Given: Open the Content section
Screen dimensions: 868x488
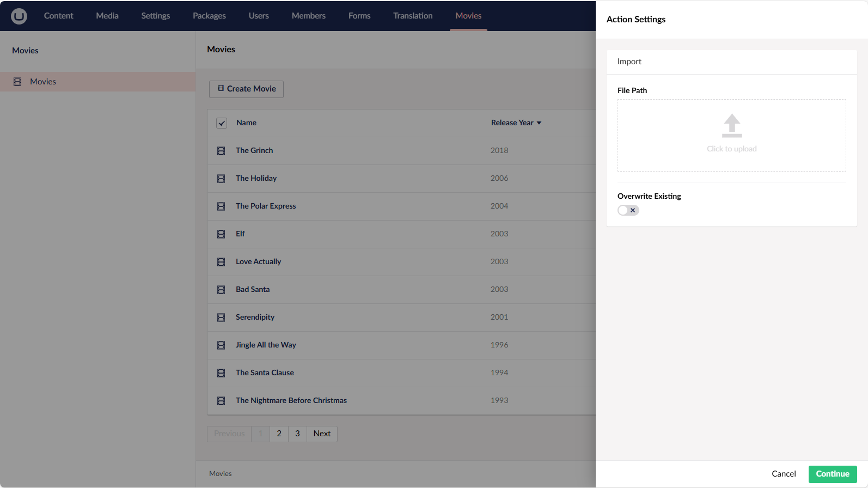Looking at the screenshot, I should click(59, 16).
